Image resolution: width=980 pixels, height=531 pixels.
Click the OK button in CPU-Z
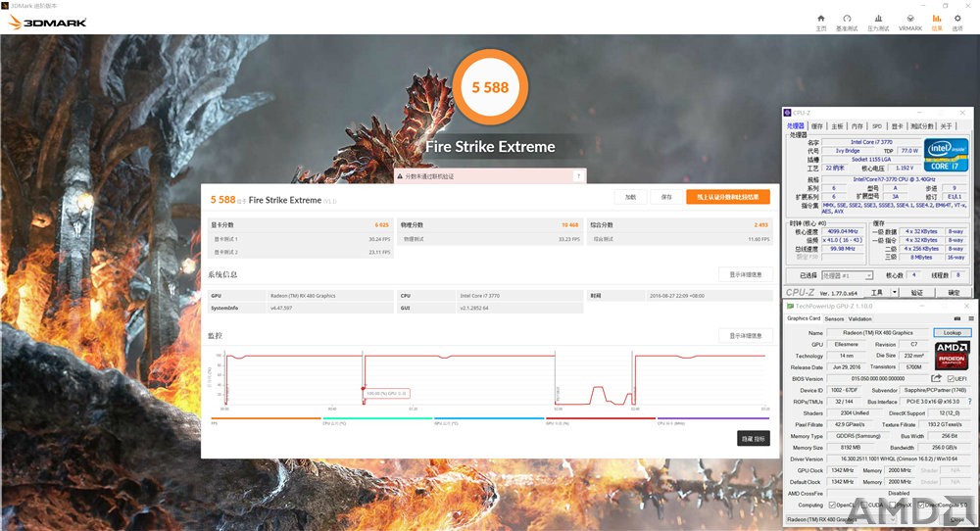tap(954, 292)
